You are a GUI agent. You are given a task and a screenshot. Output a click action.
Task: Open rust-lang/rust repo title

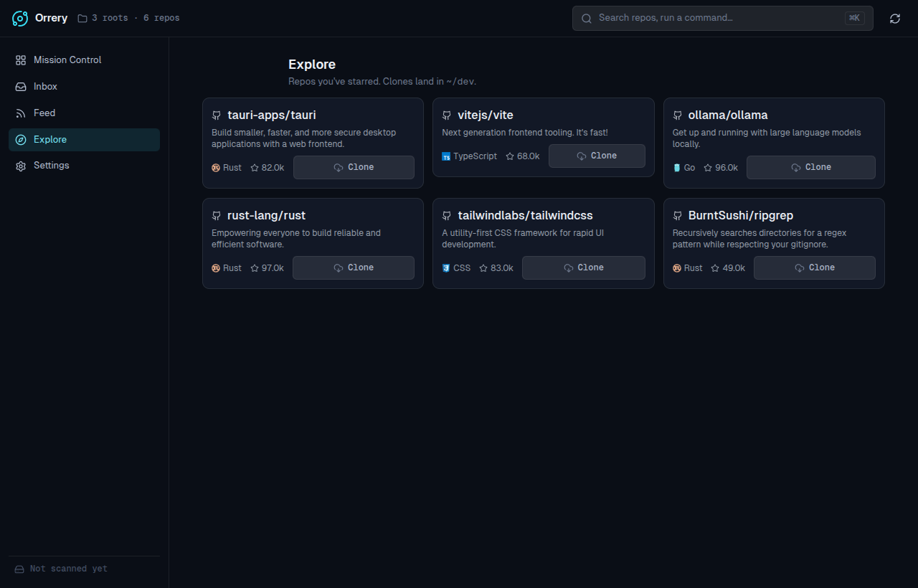(x=267, y=216)
